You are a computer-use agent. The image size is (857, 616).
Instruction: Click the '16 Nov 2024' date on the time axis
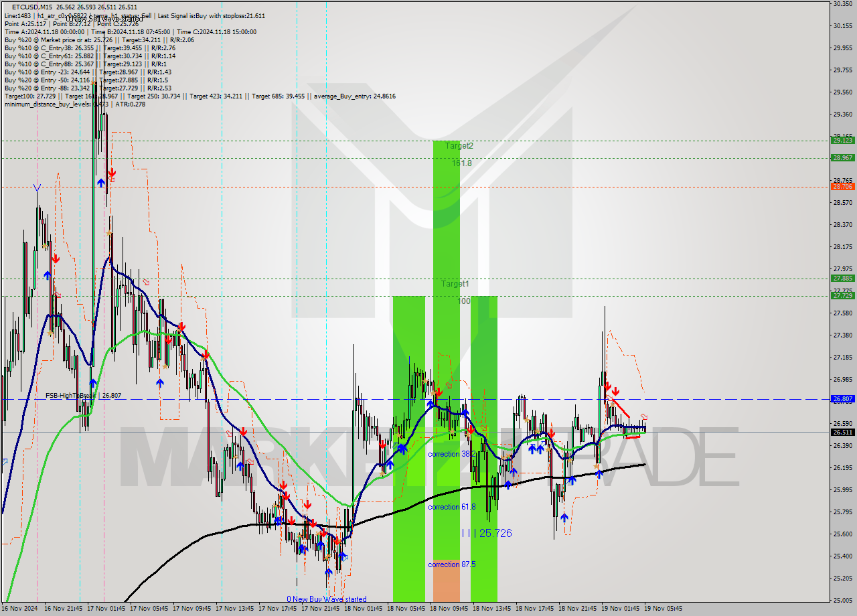[19, 609]
